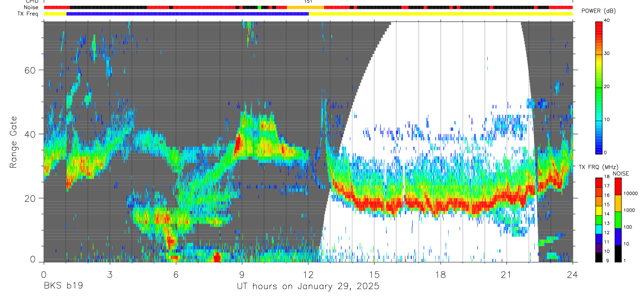Click the '40' tick on POWER scale
The width and height of the screenshot is (644, 297).
(607, 20)
